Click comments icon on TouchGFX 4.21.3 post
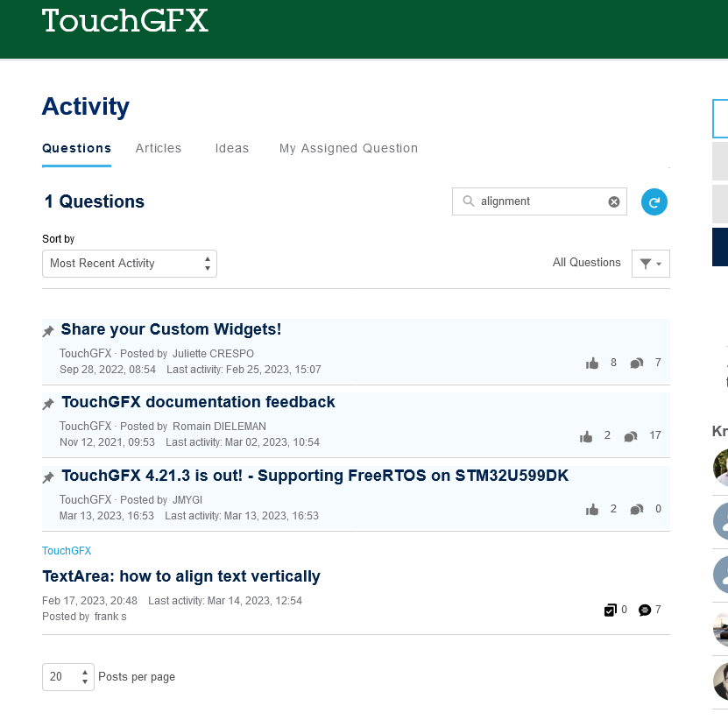 pyautogui.click(x=637, y=510)
